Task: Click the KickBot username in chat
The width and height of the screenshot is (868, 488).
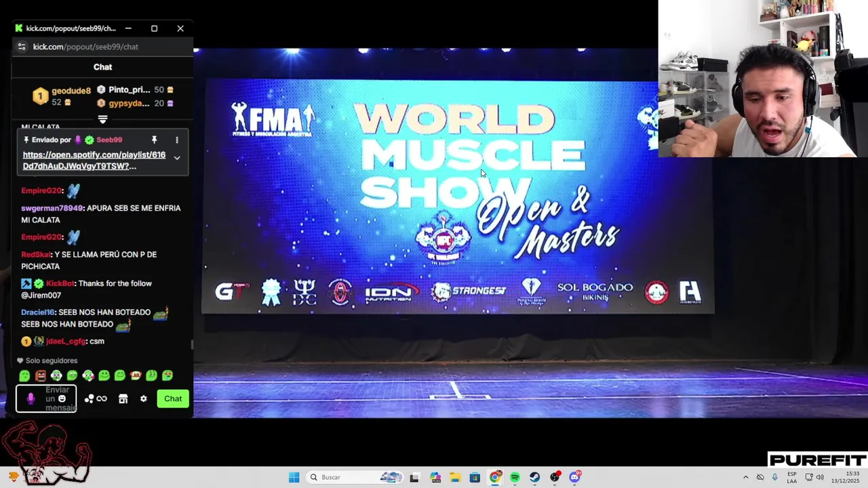Action: [x=60, y=283]
